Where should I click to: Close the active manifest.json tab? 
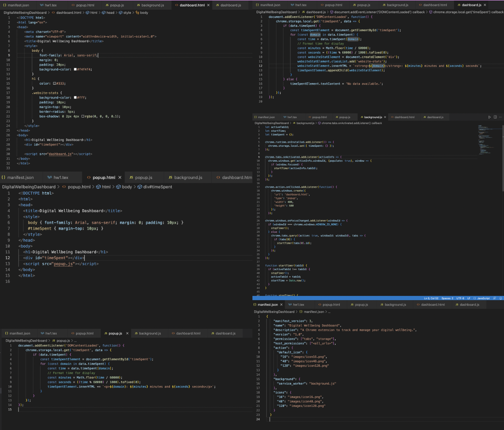(281, 304)
